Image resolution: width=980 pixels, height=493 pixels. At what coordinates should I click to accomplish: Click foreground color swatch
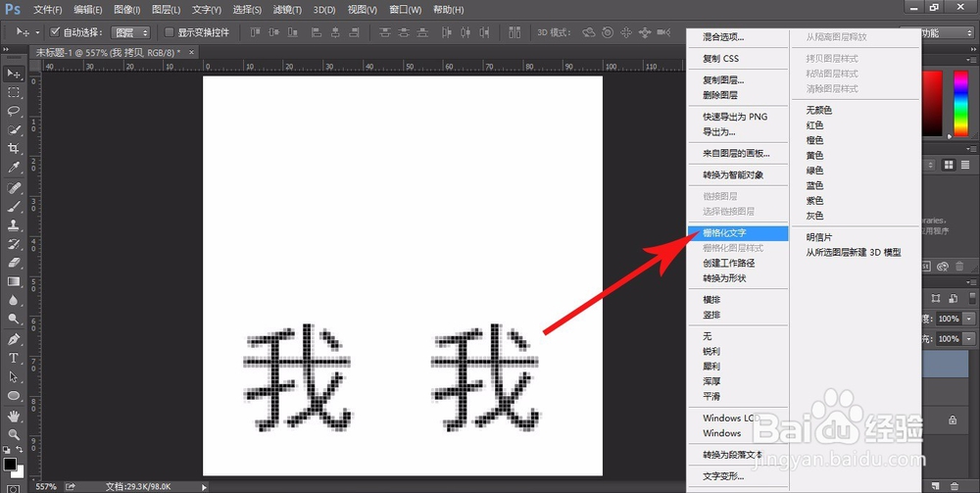[10, 465]
